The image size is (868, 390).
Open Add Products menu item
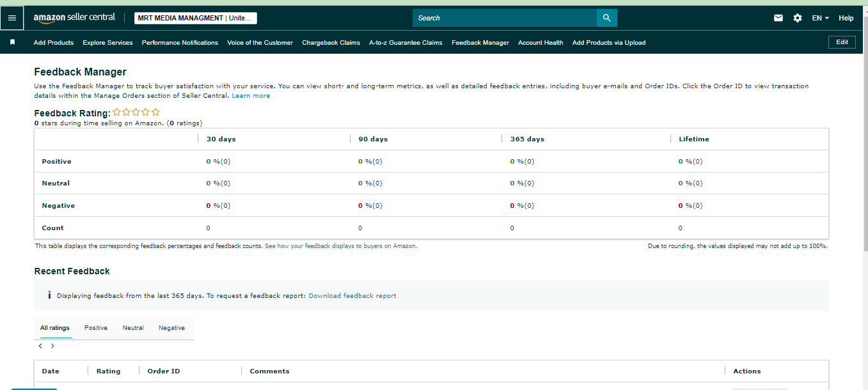[x=54, y=43]
